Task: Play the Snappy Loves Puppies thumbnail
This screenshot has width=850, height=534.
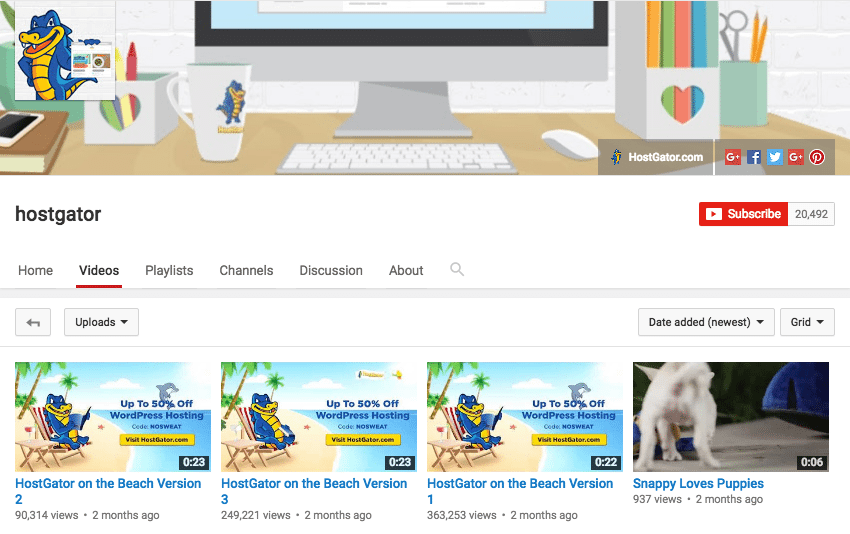Action: 731,417
